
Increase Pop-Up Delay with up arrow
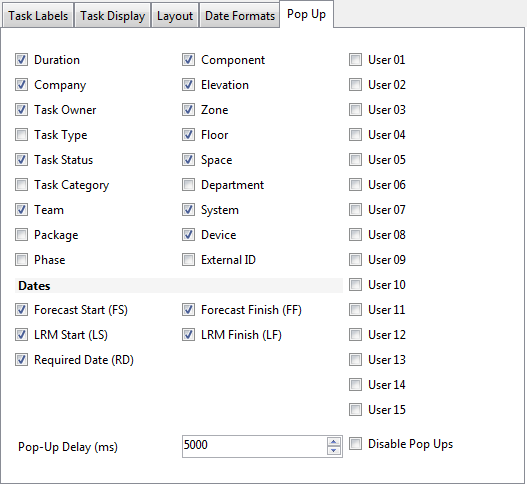click(334, 442)
